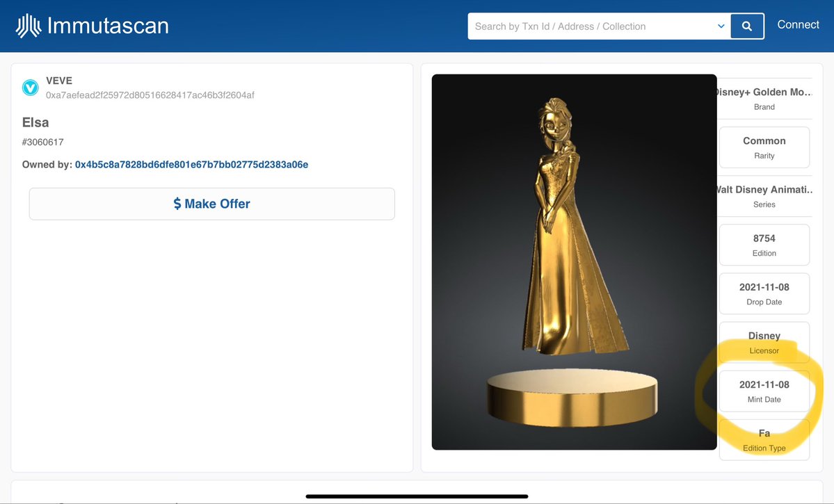This screenshot has height=504, width=834.
Task: Select the 8754 Edition property card
Action: click(x=764, y=245)
